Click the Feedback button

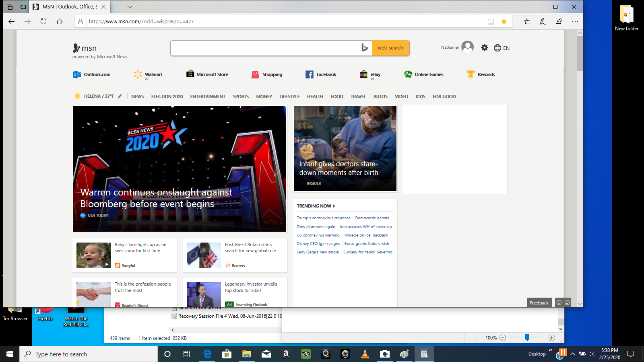click(539, 303)
